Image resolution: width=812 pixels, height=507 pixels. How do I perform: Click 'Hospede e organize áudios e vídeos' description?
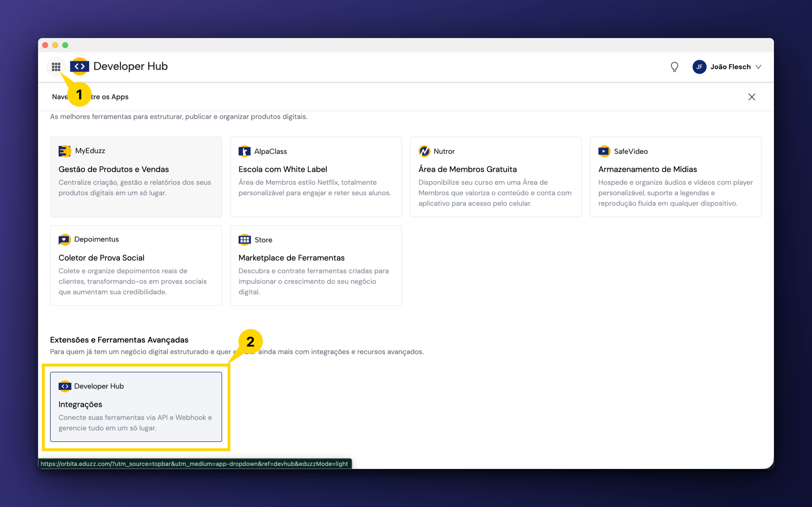coord(675,193)
